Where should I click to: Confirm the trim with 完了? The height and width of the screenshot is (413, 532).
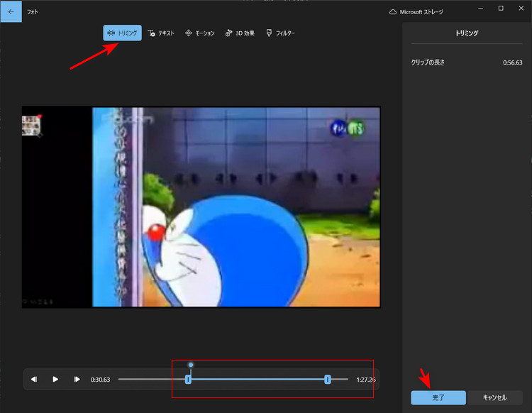pos(438,398)
